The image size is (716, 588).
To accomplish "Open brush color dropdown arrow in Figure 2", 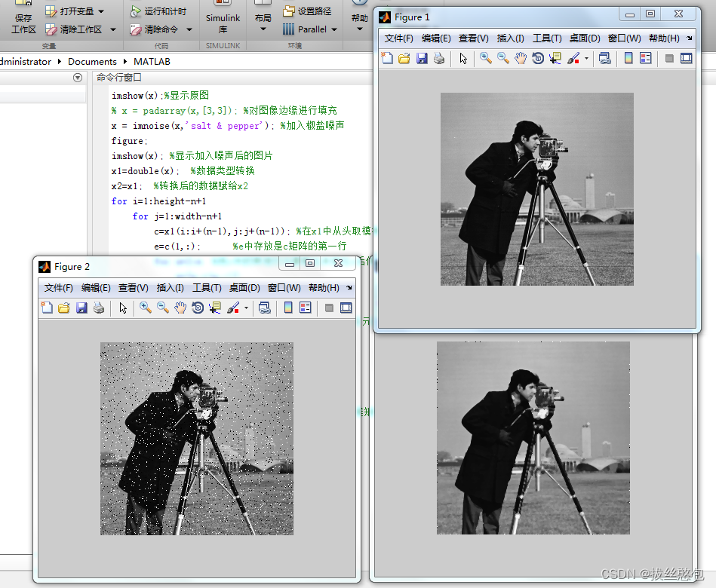I will pos(246,308).
